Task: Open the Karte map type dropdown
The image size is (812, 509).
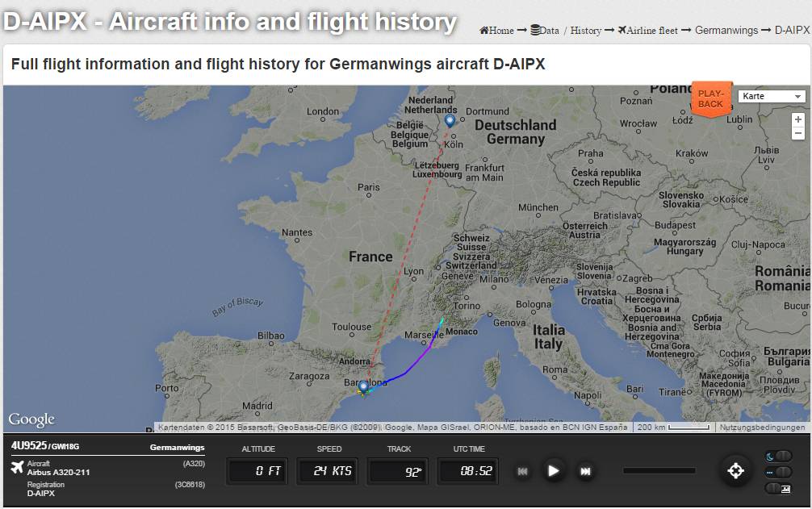Action: 772,96
